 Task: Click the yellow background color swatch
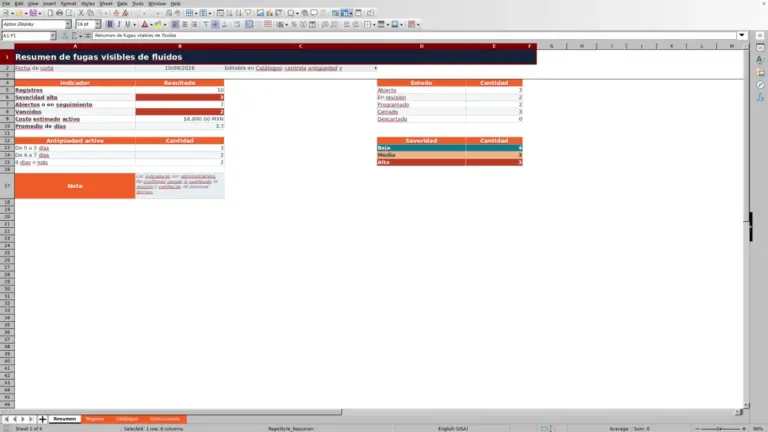pyautogui.click(x=158, y=24)
